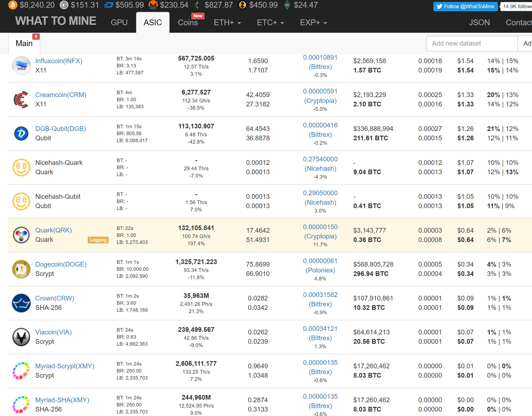The width and height of the screenshot is (532, 416).
Task: Click the Influxcoin logo icon
Action: [x=21, y=65]
